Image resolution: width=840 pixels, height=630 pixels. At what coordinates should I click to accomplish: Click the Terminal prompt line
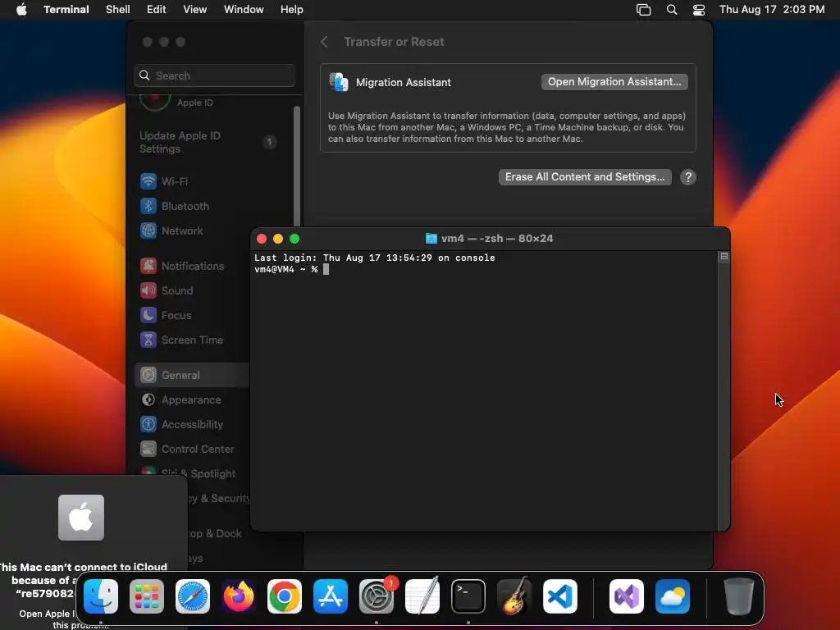[x=292, y=269]
